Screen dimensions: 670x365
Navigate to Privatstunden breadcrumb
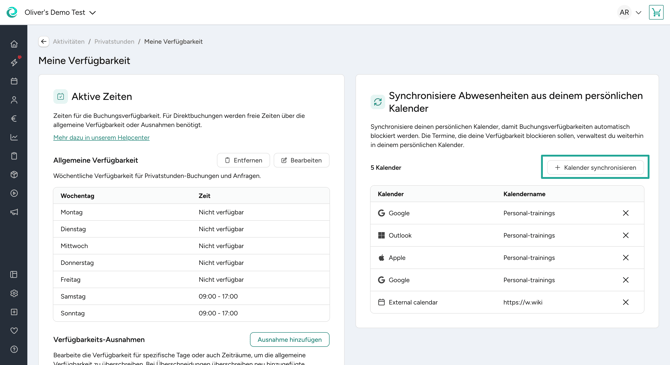click(x=114, y=41)
